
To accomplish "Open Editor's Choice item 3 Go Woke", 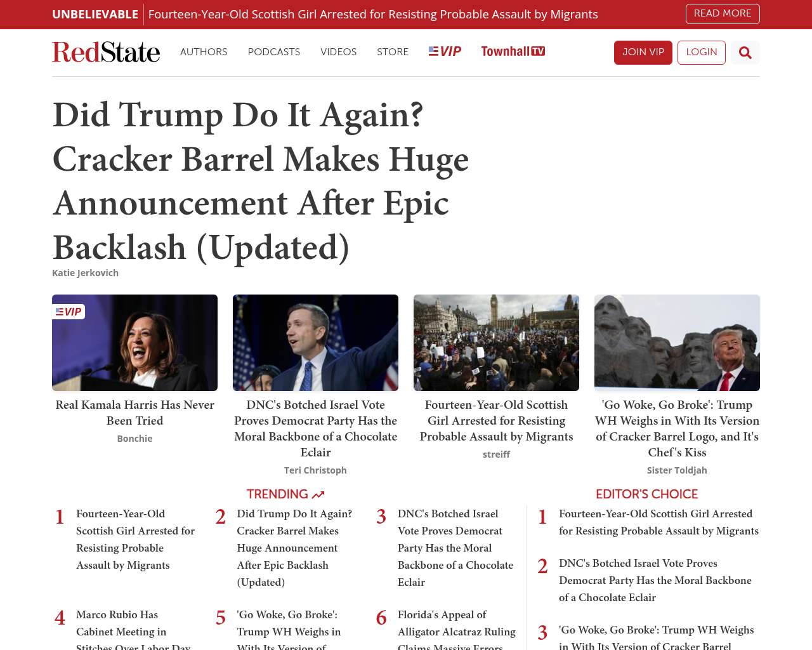I will click(657, 637).
